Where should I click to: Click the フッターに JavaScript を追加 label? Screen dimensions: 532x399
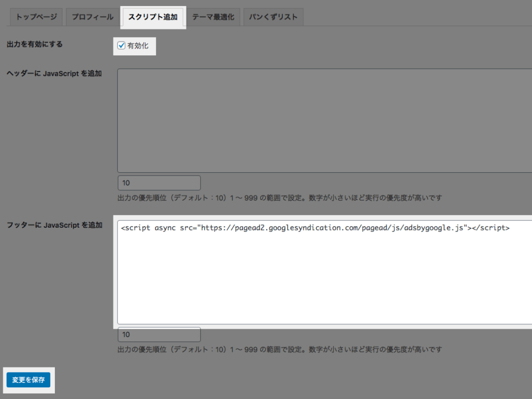point(55,225)
